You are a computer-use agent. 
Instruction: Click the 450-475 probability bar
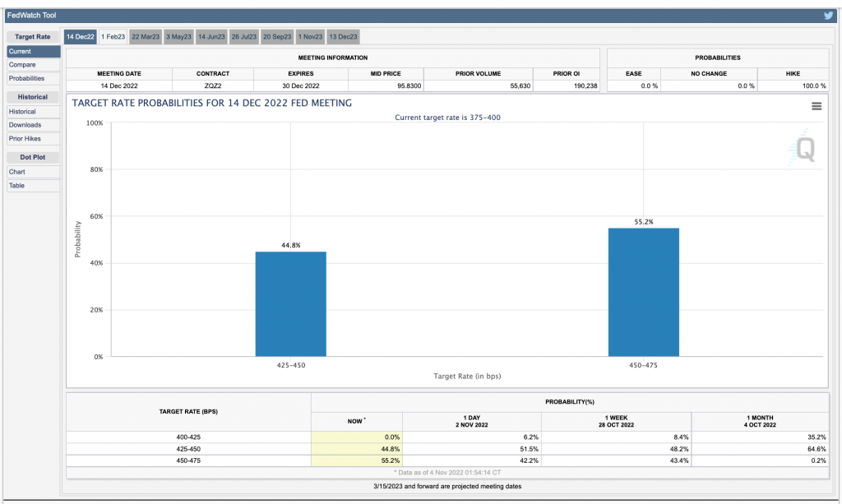coord(643,292)
